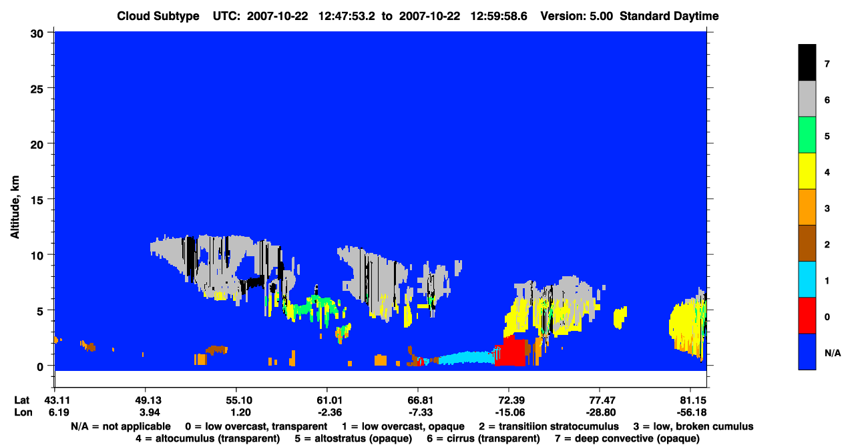Click the start time '12:47:53.2'

click(x=345, y=16)
